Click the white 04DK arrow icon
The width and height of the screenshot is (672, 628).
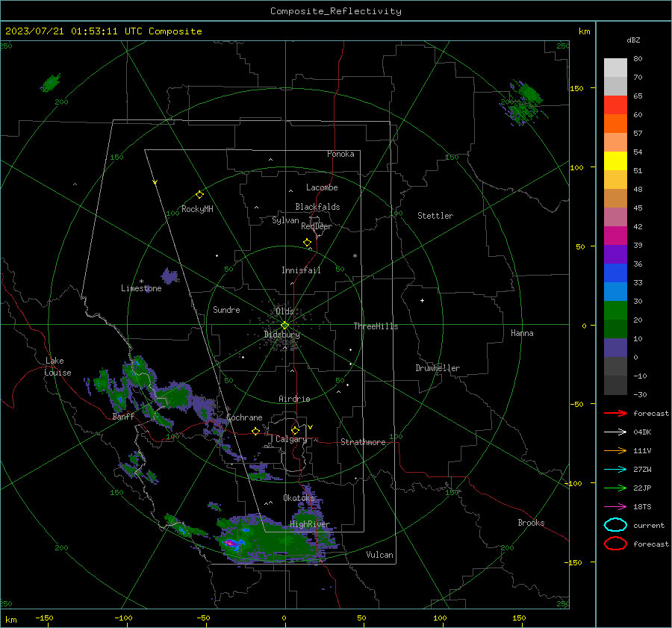(615, 432)
